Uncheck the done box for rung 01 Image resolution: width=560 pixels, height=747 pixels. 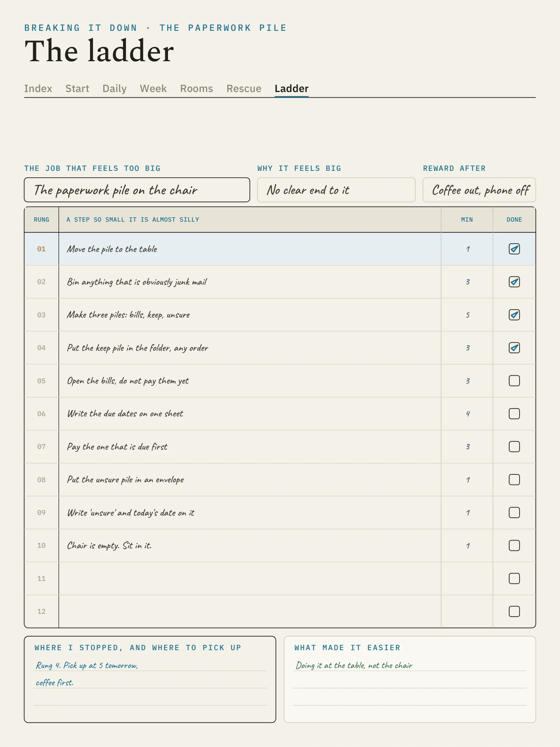[514, 249]
